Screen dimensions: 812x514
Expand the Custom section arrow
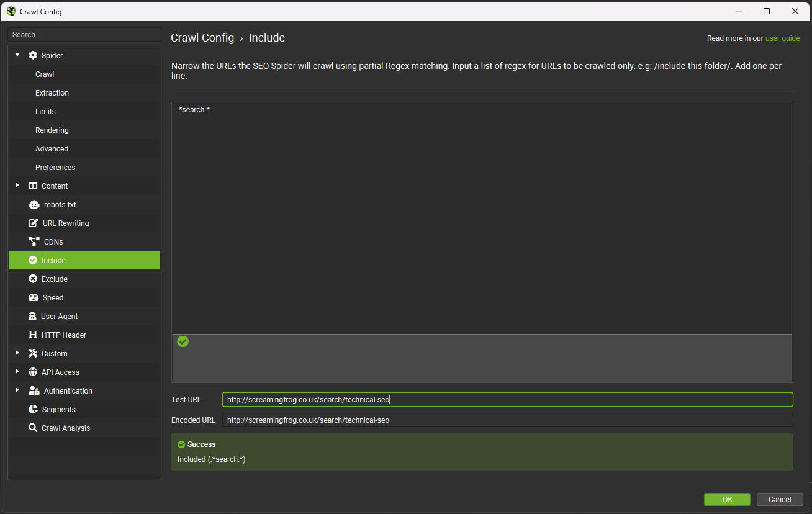[x=17, y=353]
